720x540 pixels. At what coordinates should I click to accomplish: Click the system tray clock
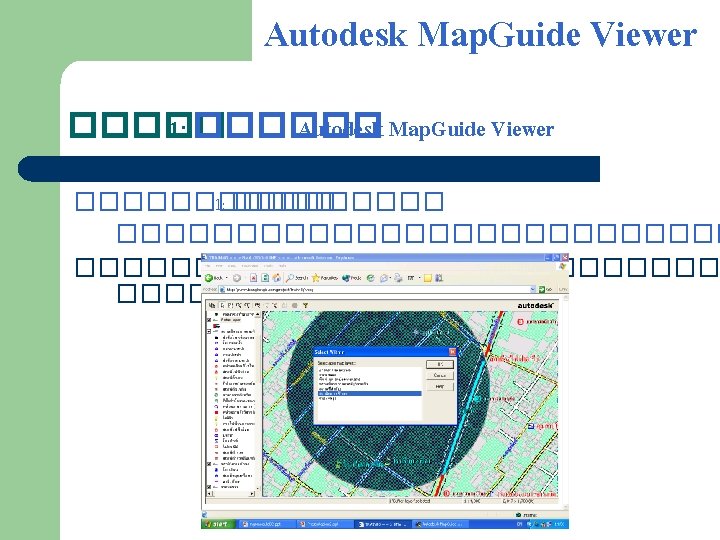click(x=560, y=524)
